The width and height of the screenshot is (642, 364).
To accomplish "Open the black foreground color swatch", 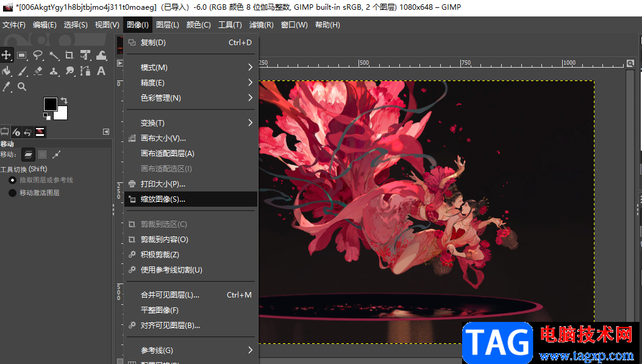I will [51, 104].
